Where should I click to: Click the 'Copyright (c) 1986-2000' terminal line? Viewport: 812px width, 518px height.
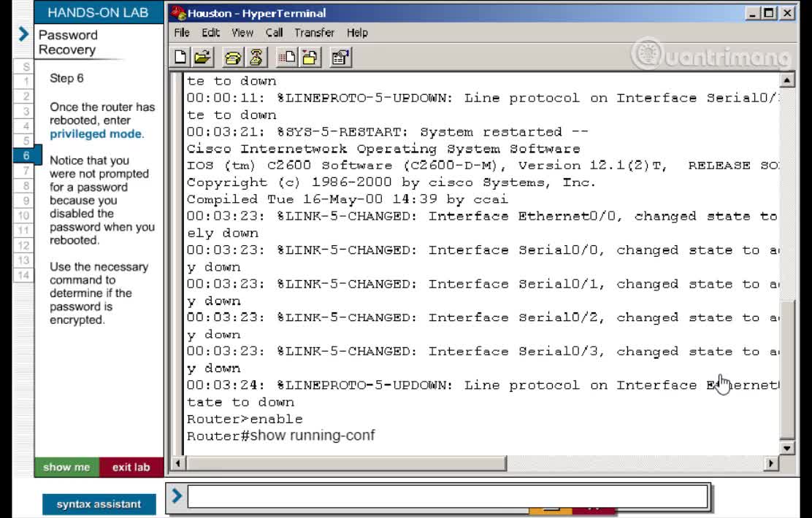tap(391, 182)
